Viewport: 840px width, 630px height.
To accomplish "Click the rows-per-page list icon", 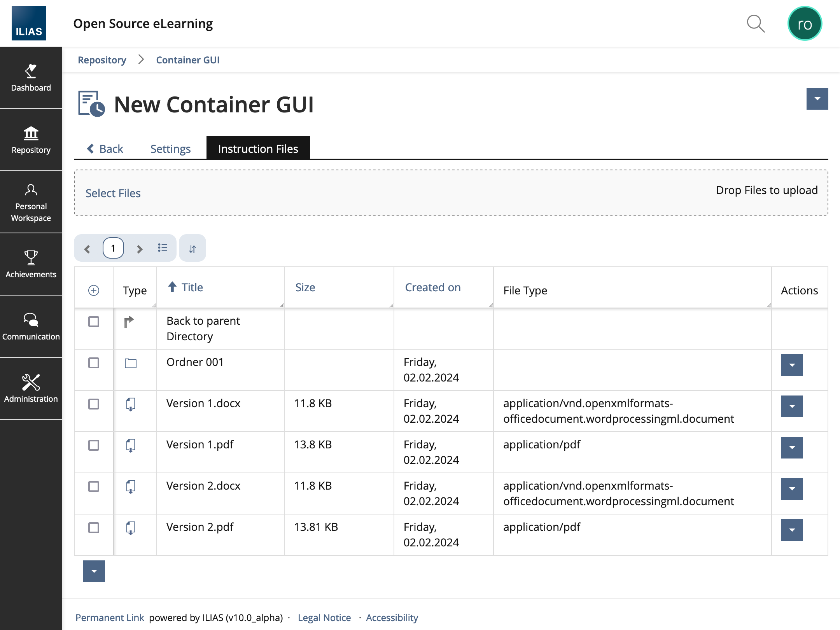I will [163, 248].
